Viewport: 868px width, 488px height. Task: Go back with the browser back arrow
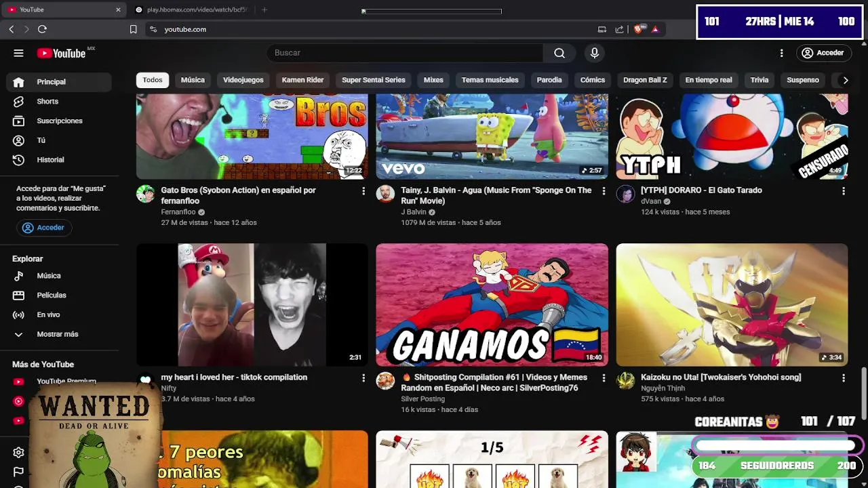[x=12, y=29]
